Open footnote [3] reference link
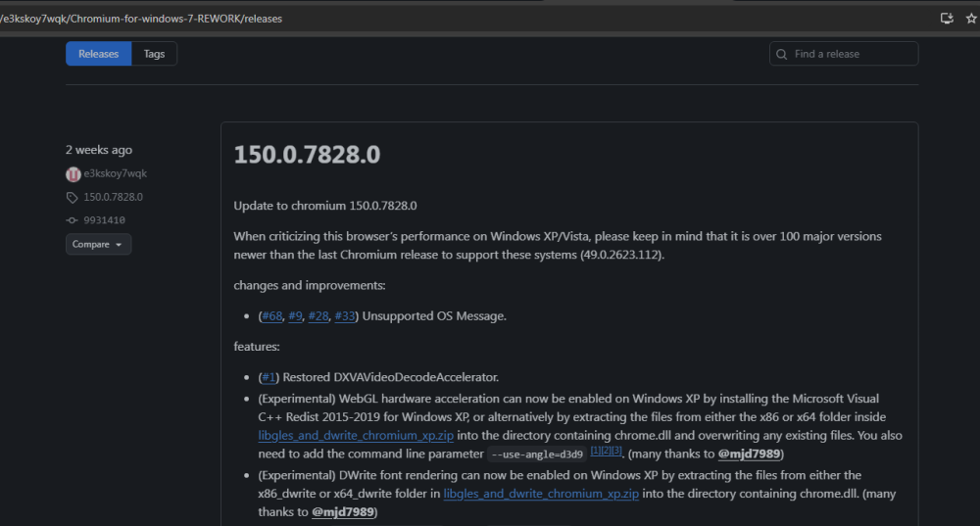Viewport: 980px width, 526px height. click(x=616, y=451)
